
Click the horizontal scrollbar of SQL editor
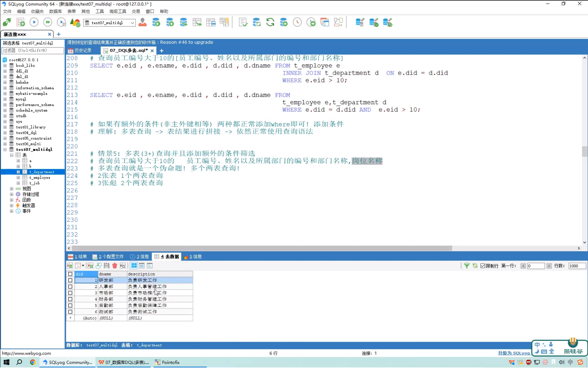[x=261, y=249]
